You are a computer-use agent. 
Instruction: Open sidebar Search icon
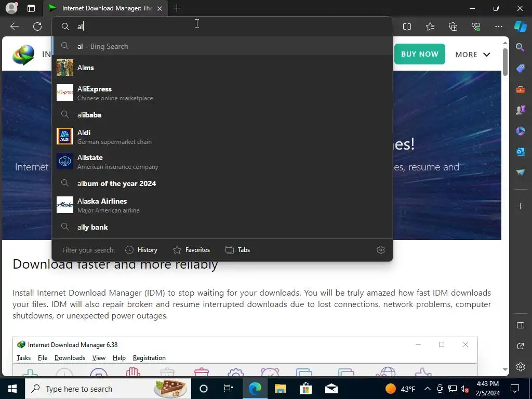[520, 47]
